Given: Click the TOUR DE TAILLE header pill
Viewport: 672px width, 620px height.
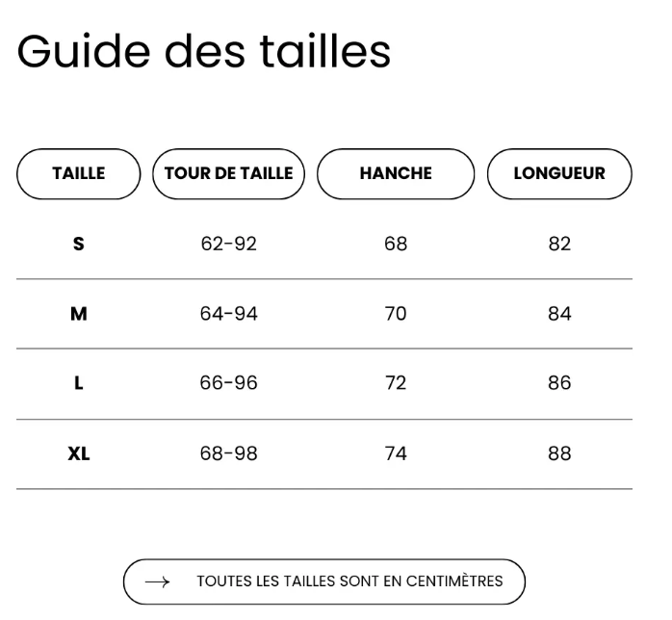Looking at the screenshot, I should click(228, 174).
